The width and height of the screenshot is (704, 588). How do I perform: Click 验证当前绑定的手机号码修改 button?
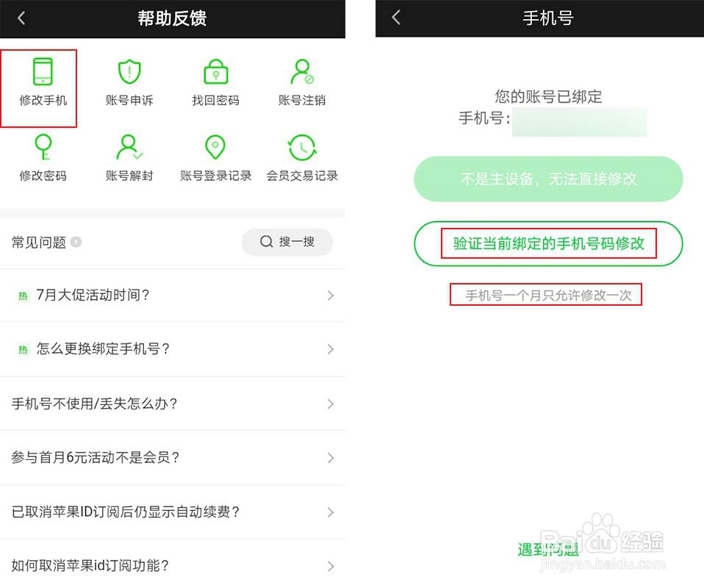pyautogui.click(x=548, y=243)
